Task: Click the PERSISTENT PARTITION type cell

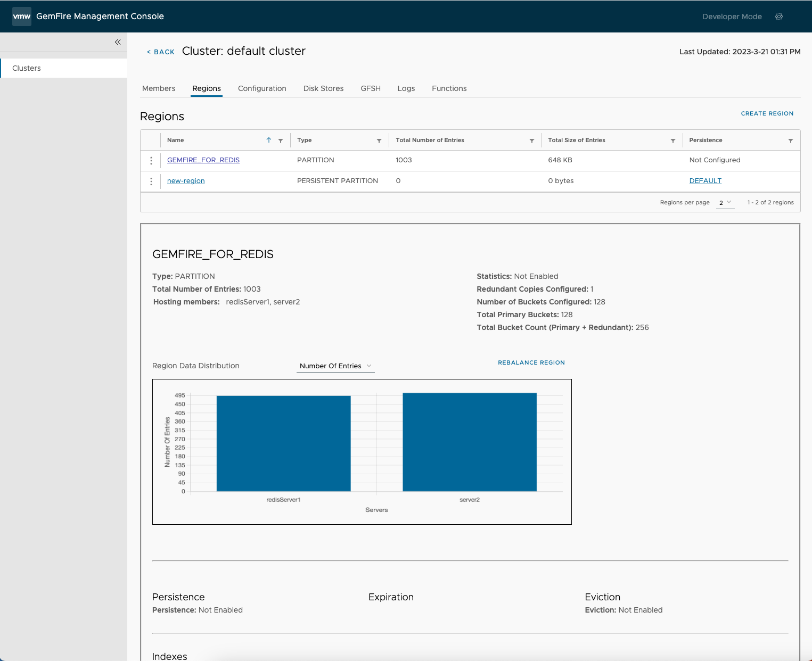Action: tap(338, 181)
